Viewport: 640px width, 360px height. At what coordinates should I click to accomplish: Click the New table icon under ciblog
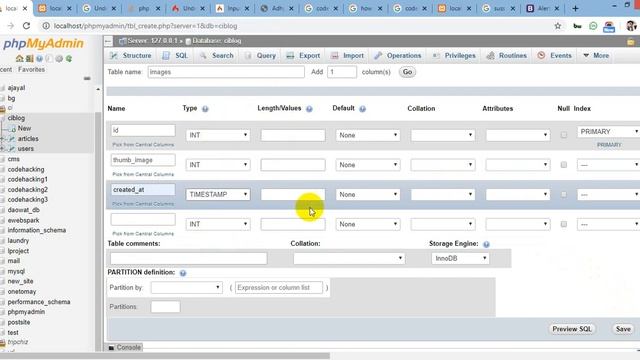(12, 129)
